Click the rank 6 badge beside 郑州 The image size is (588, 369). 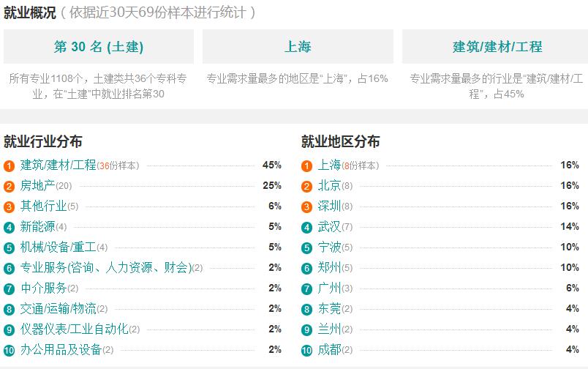pyautogui.click(x=306, y=269)
